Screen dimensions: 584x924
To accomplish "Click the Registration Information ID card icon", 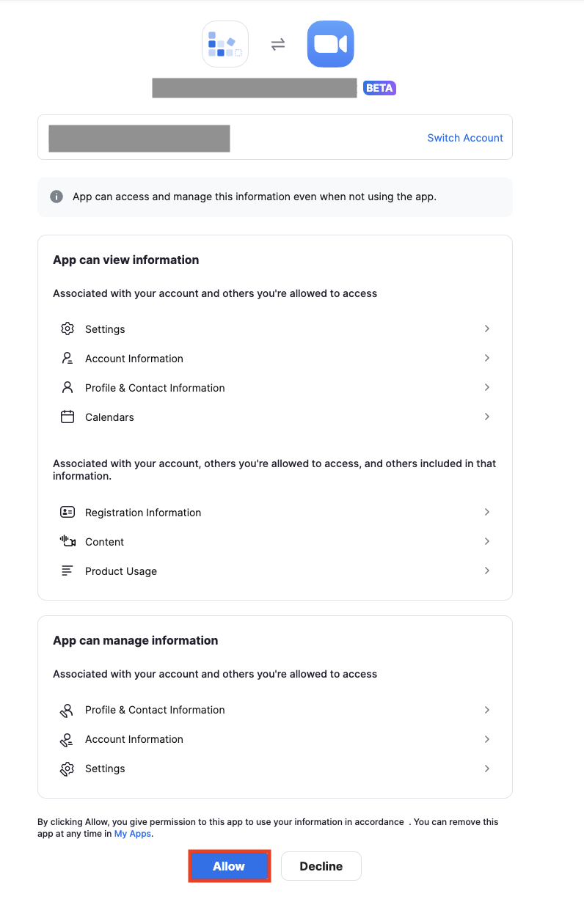I will click(67, 512).
